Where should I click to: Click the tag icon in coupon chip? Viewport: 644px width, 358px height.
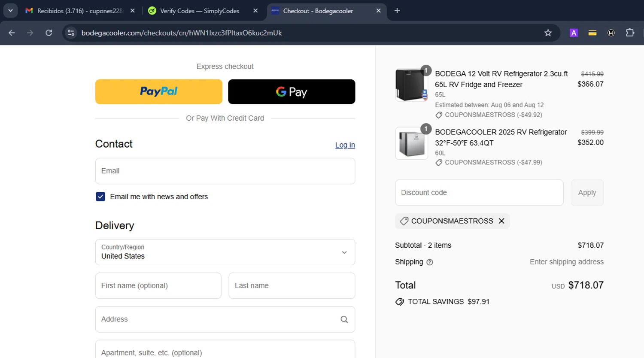[404, 221]
